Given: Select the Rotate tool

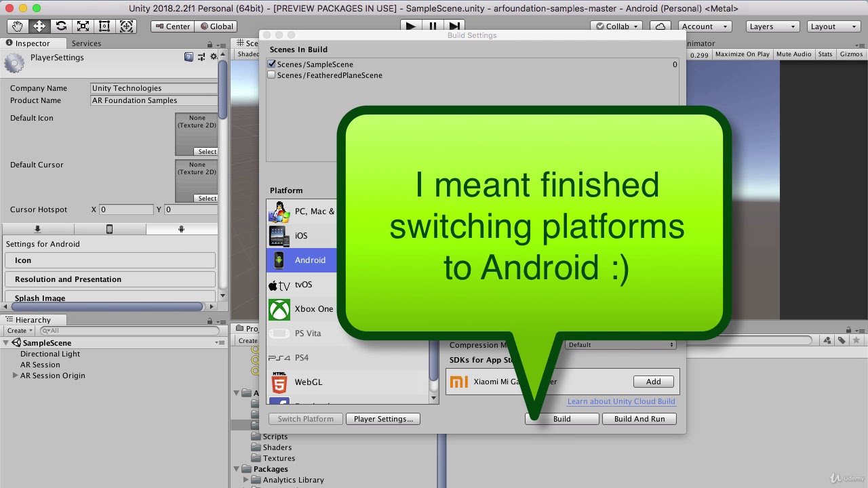Looking at the screenshot, I should click(61, 26).
